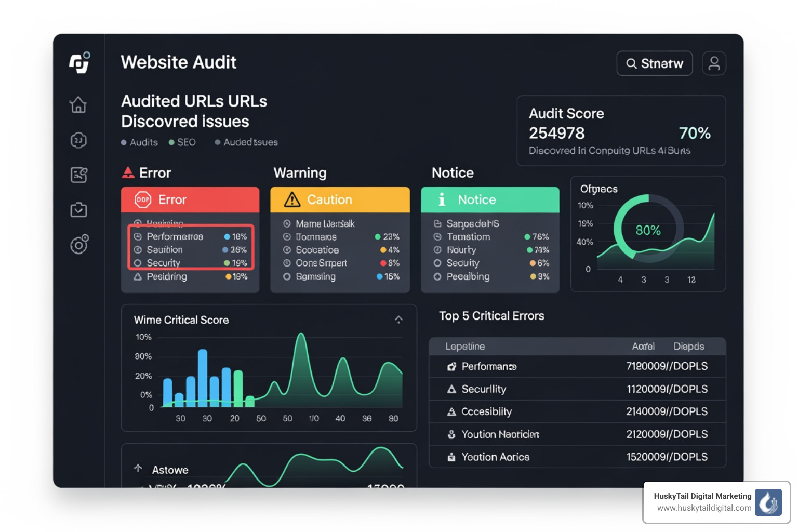
Task: Collapse the Wime Critical Score chart chevron
Action: coord(399,320)
